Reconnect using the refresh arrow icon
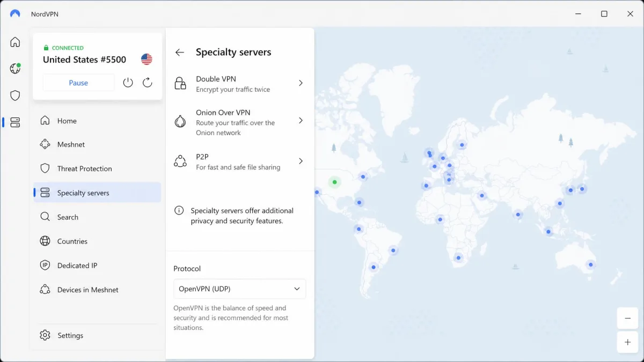This screenshot has height=362, width=644. coord(148,83)
